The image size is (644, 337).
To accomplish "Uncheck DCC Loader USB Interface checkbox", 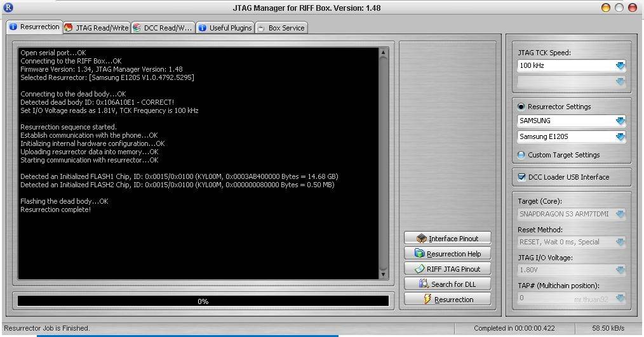I will tap(521, 177).
